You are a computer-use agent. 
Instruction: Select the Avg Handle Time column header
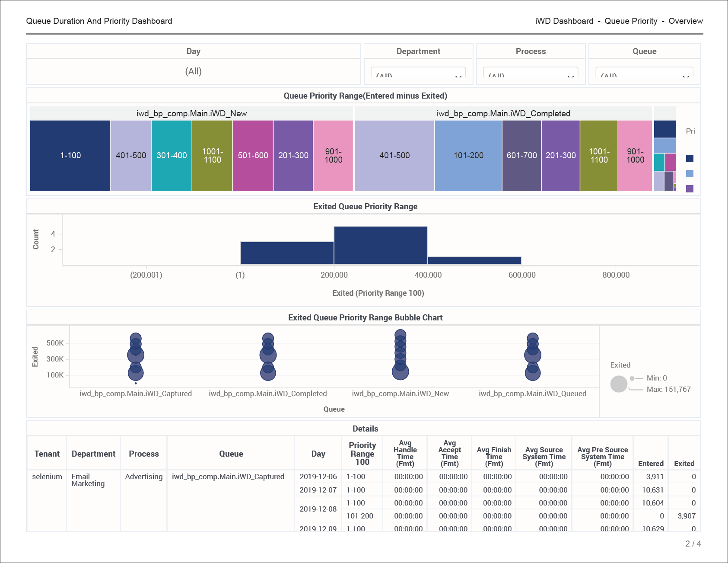(x=405, y=453)
